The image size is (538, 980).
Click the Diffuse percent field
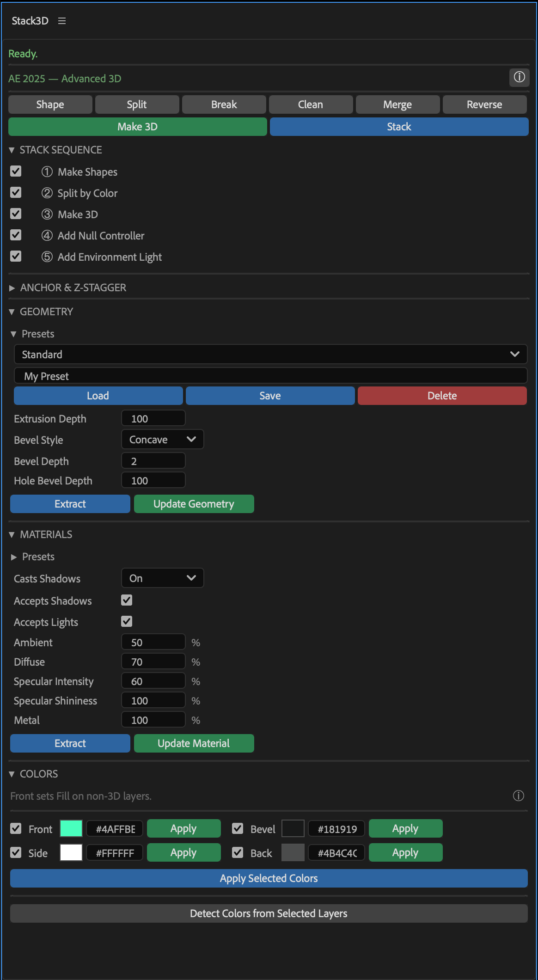tap(153, 661)
